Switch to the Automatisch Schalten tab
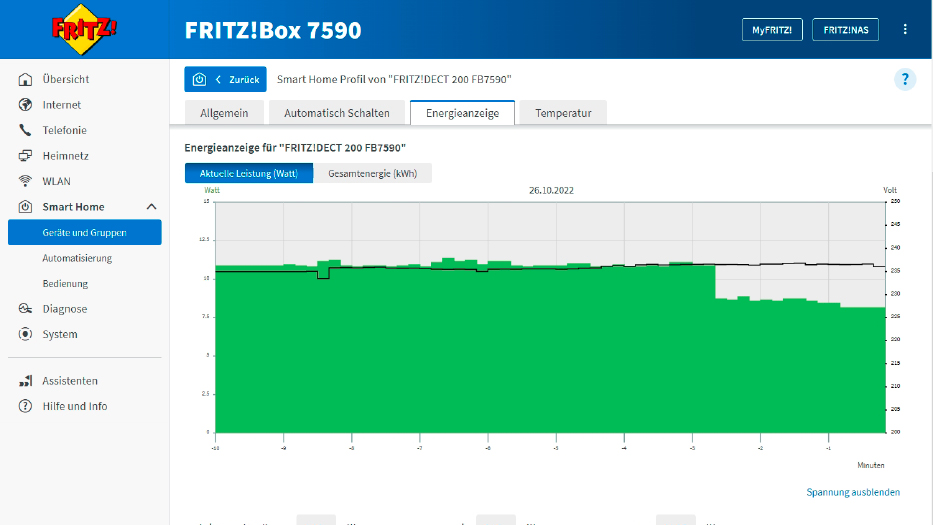Image resolution: width=933 pixels, height=525 pixels. [x=337, y=113]
